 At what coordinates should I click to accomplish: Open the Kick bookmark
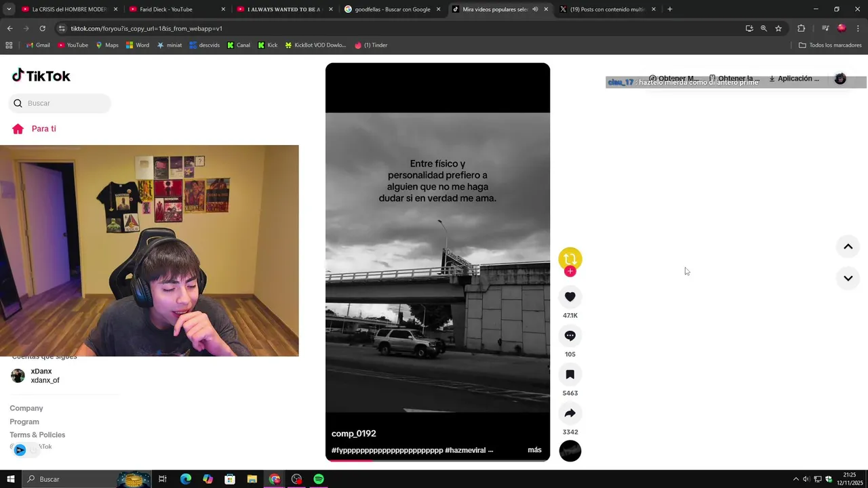click(x=268, y=45)
